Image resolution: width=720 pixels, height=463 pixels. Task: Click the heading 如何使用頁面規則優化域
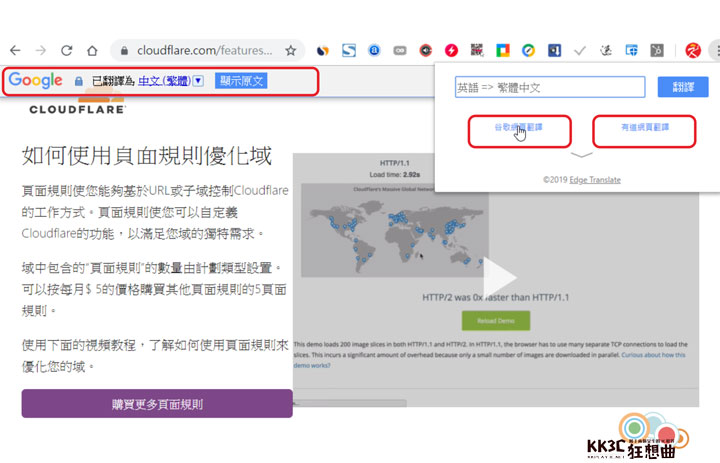coord(147,156)
